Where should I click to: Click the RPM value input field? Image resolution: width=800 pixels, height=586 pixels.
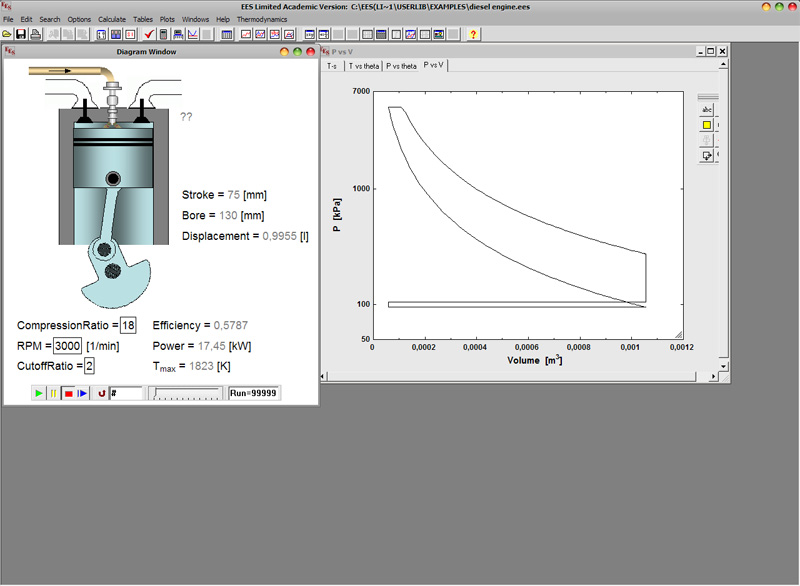(x=68, y=345)
